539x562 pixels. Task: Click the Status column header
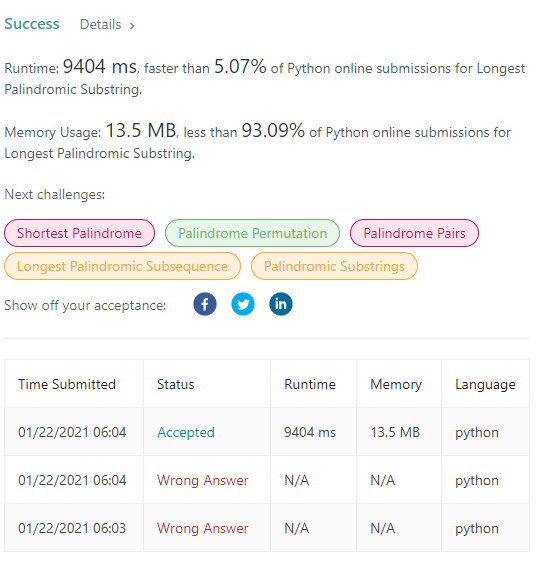pyautogui.click(x=176, y=384)
